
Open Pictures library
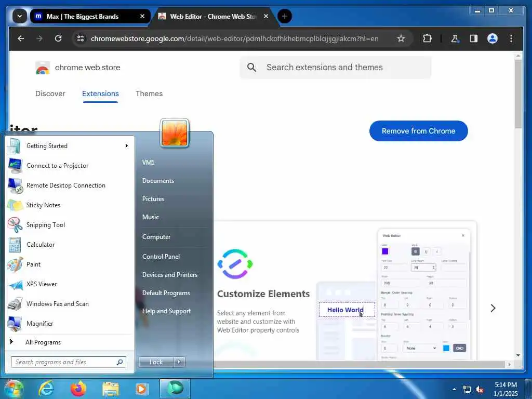click(153, 199)
